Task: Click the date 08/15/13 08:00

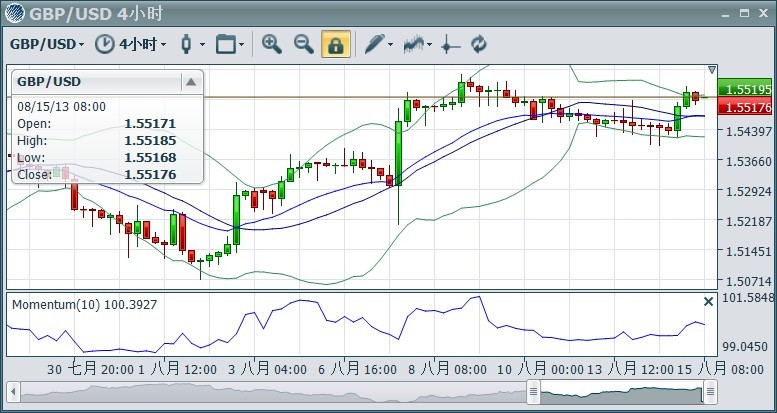Action: 61,107
